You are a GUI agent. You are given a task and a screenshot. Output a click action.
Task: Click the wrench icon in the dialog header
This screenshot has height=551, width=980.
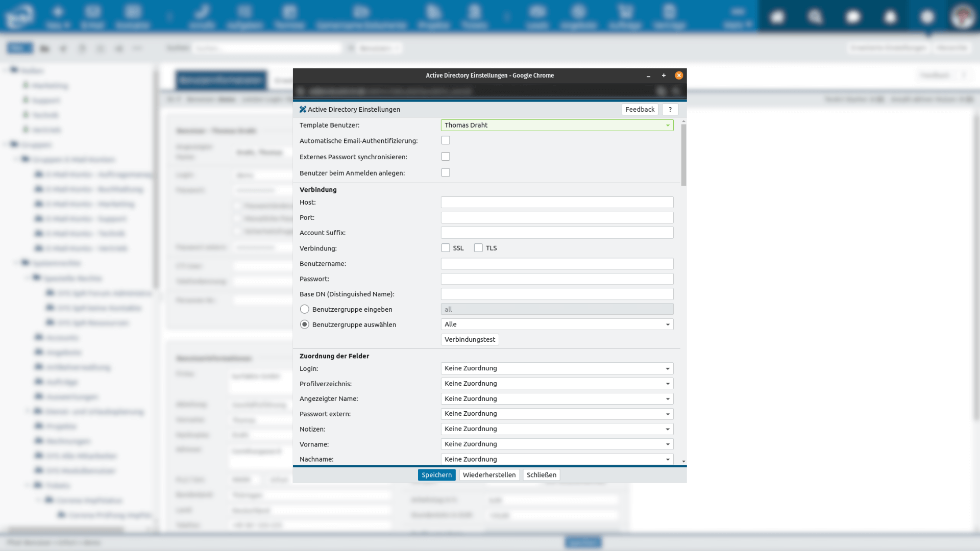[304, 109]
